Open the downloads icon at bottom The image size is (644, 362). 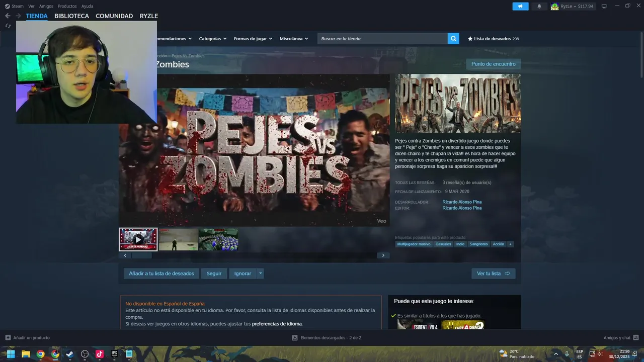click(x=295, y=337)
